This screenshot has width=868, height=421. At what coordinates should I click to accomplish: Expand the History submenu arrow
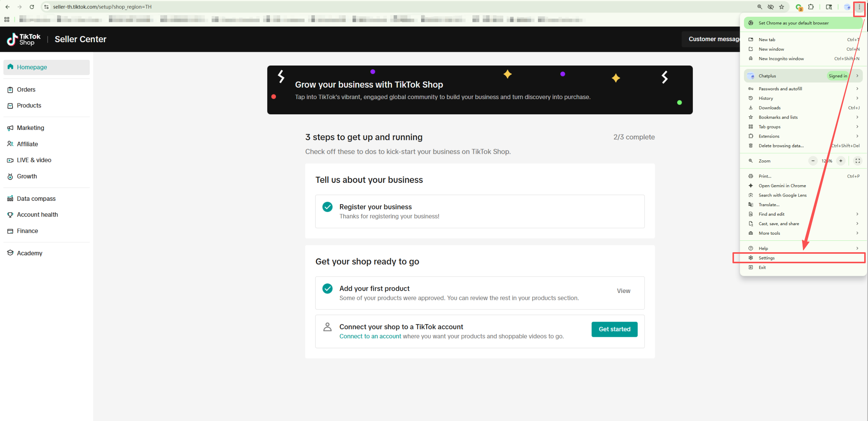[x=857, y=98]
